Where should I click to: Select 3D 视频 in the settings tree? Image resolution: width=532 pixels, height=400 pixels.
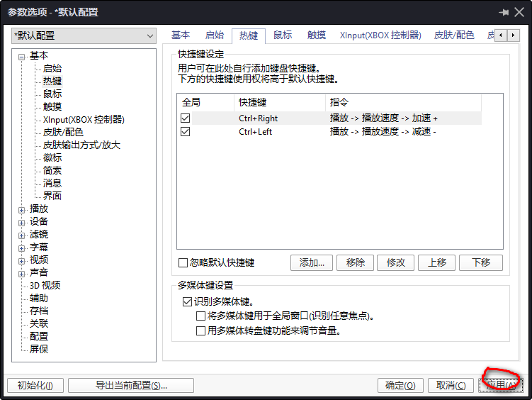[45, 285]
